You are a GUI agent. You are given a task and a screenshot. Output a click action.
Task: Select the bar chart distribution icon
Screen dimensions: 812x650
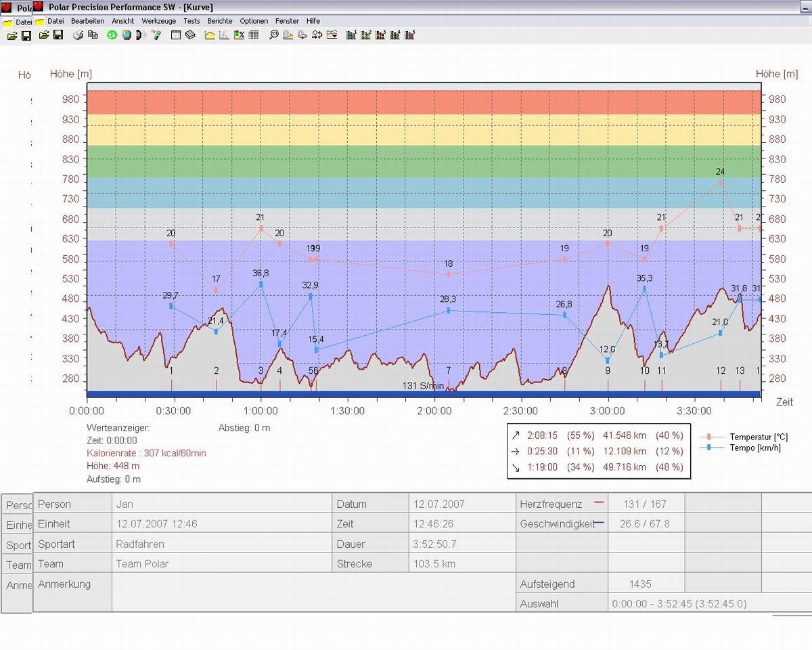(x=224, y=35)
